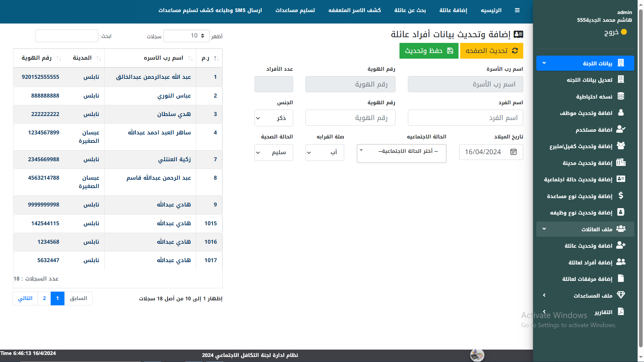Open the الحالة الاجتماعية selection list
The width and height of the screenshot is (644, 362).
[x=401, y=153]
